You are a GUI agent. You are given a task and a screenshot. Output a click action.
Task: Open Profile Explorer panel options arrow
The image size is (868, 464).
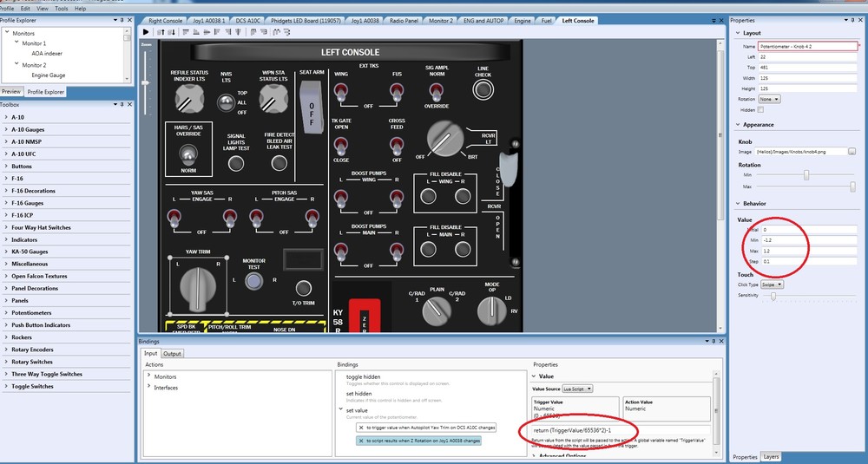[115, 20]
